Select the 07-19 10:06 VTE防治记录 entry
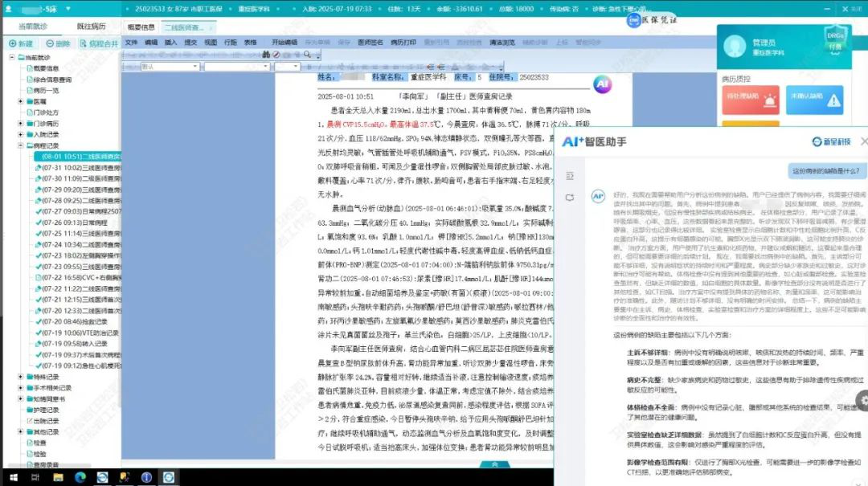 click(77, 333)
